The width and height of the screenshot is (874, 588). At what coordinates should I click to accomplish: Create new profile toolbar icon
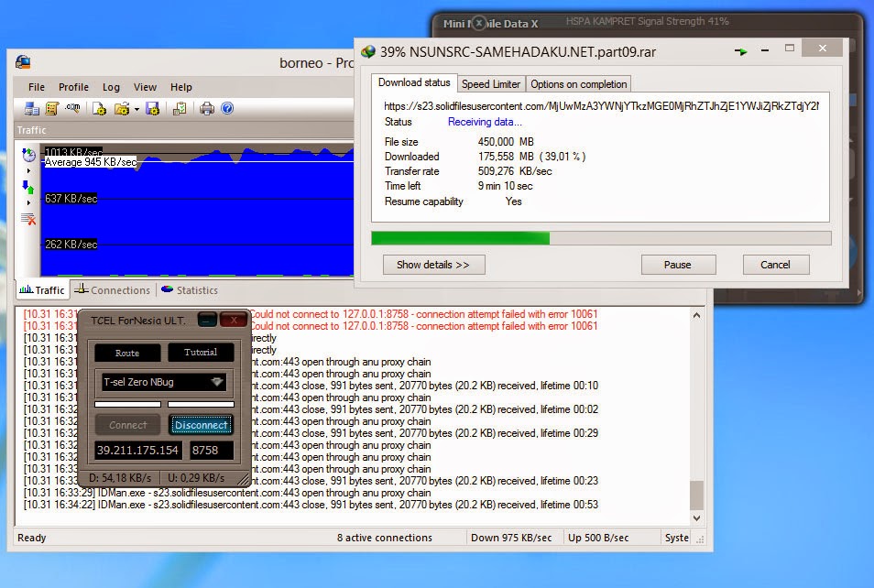tap(99, 108)
